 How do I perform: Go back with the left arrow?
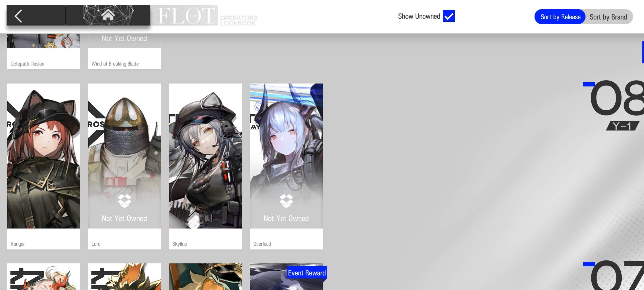(18, 16)
